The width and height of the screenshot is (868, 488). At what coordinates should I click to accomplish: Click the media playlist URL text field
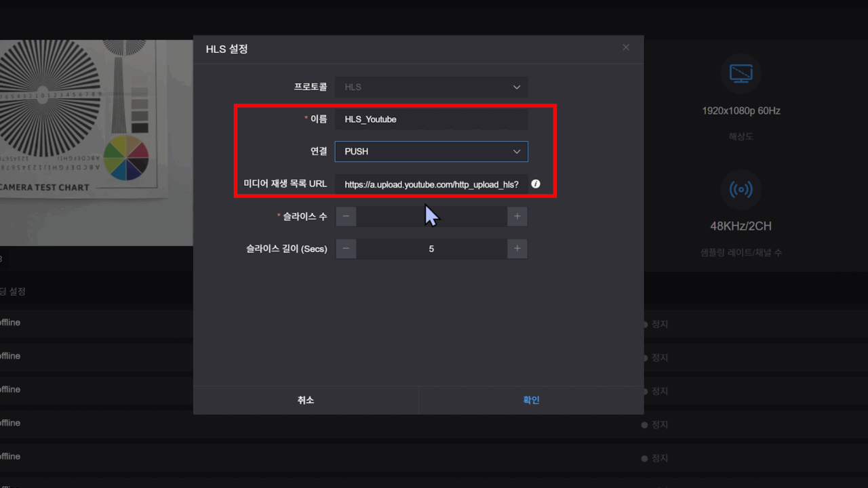(431, 184)
